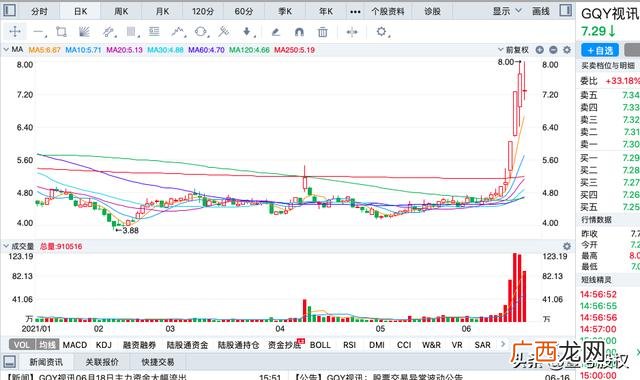This screenshot has height=380, width=640.
Task: Select the 陆股通资金 indicator
Action: [187, 345]
